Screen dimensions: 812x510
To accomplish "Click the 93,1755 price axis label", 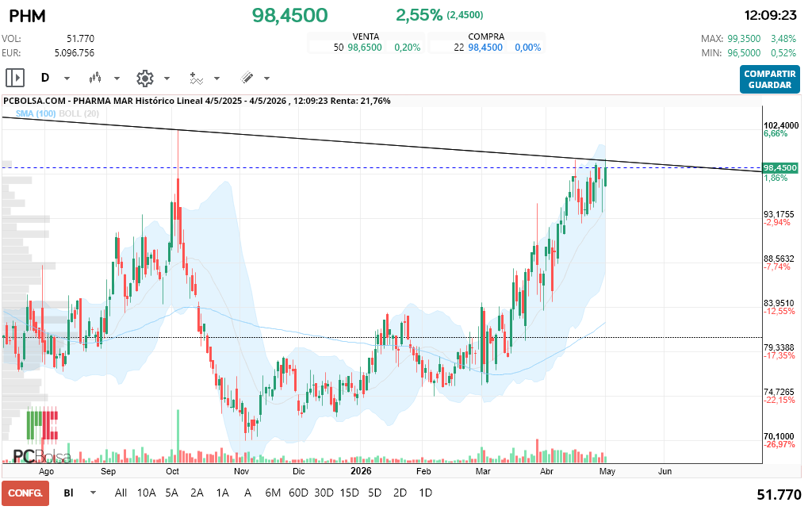I will tap(779, 214).
